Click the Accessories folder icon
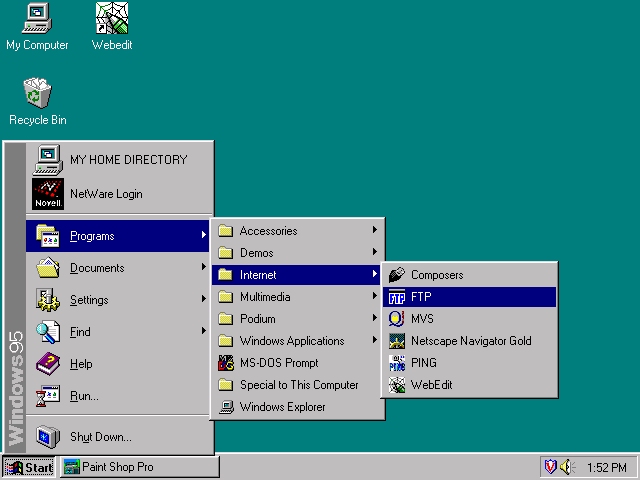 pyautogui.click(x=225, y=231)
